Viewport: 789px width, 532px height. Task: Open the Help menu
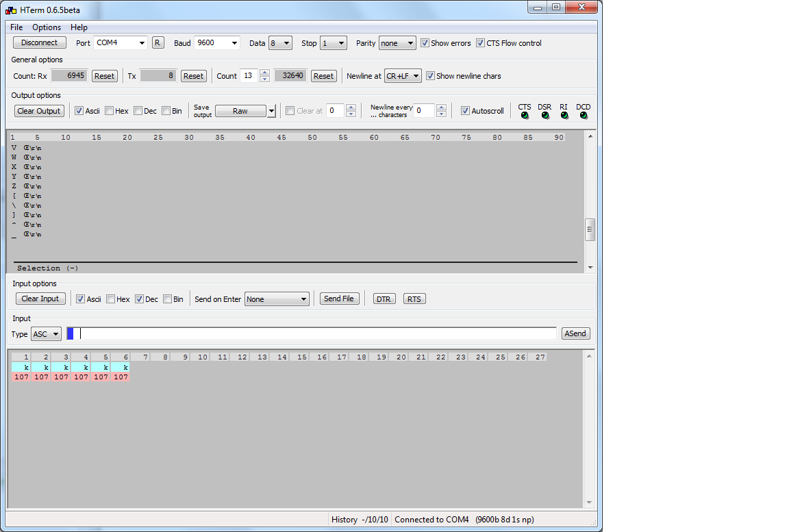[79, 27]
